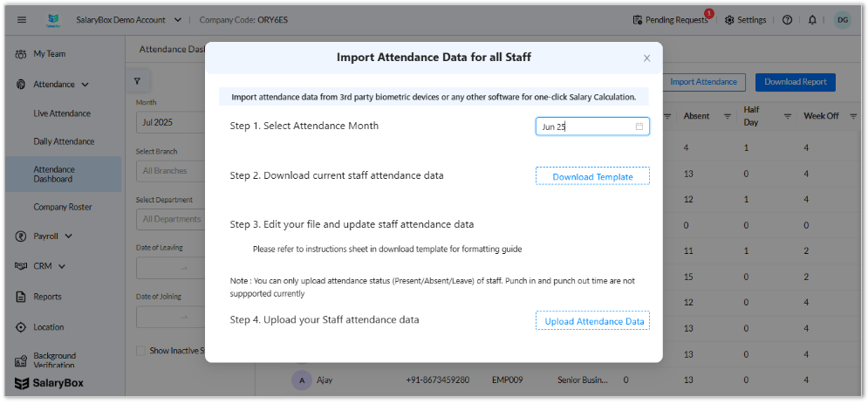Open the Pending Requests clipboard icon

[x=638, y=20]
